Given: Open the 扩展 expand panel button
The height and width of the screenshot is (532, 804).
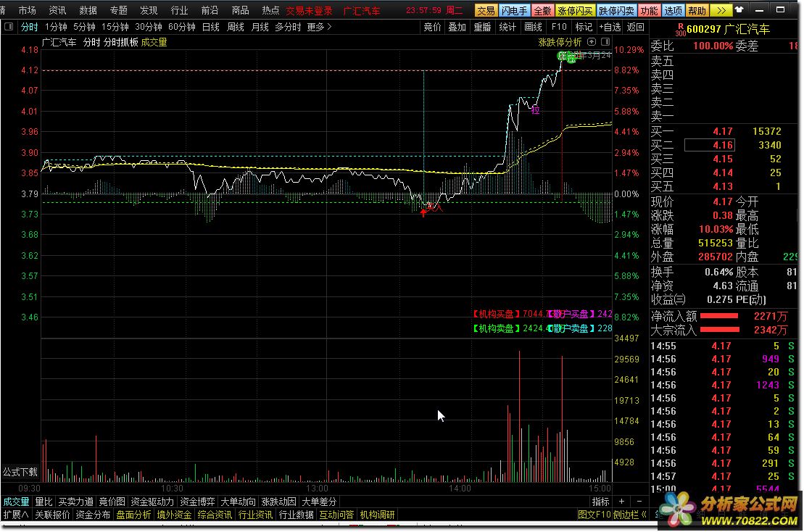Looking at the screenshot, I should [16, 515].
